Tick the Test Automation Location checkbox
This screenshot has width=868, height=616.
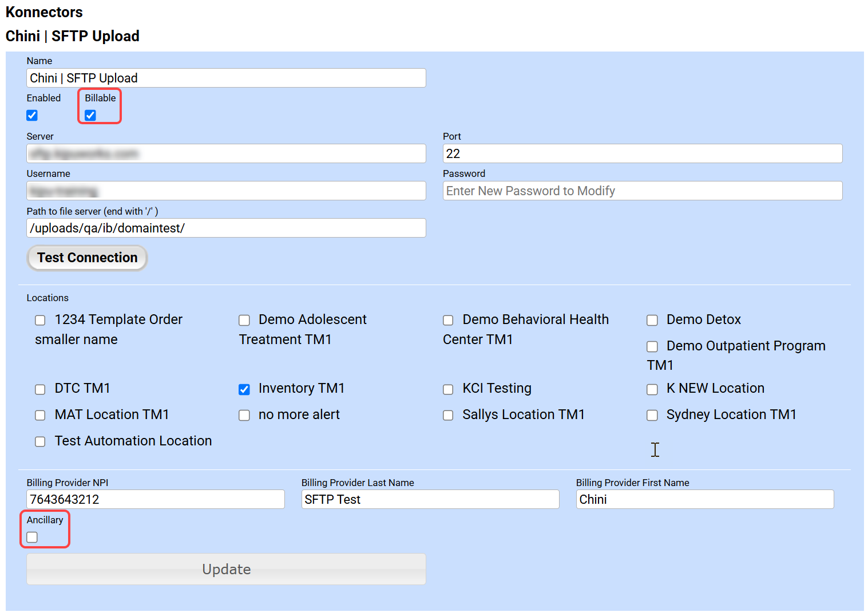click(40, 441)
